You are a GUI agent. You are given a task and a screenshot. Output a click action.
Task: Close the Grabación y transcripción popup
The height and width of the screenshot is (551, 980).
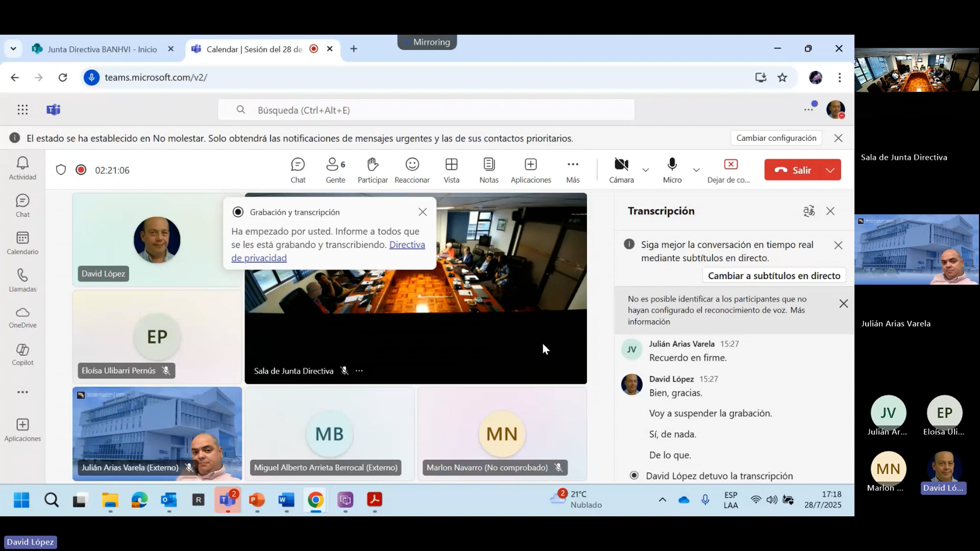[x=422, y=212]
